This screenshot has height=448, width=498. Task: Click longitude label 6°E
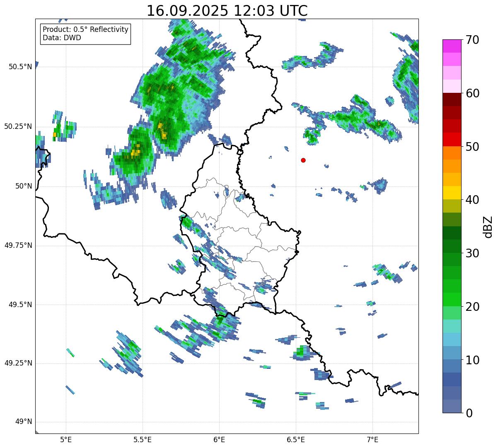(219, 439)
